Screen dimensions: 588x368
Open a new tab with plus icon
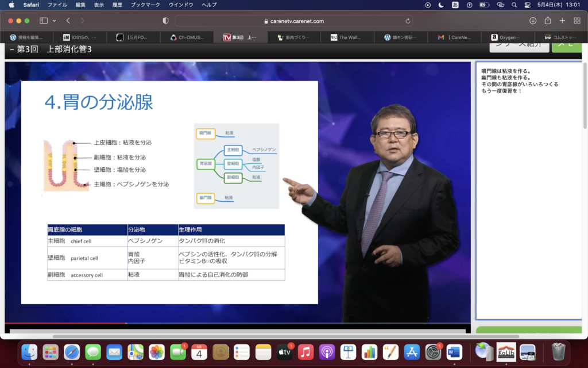click(x=563, y=21)
